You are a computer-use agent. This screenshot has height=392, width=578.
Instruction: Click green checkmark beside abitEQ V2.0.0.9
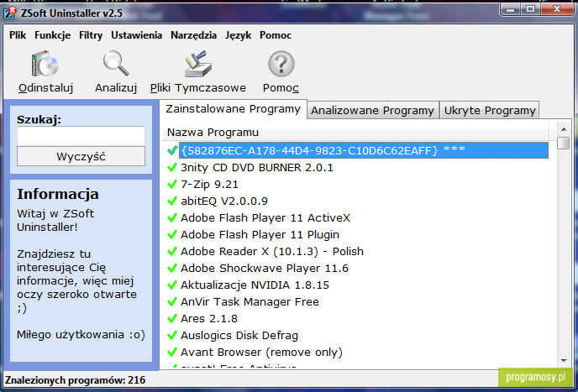coord(171,201)
